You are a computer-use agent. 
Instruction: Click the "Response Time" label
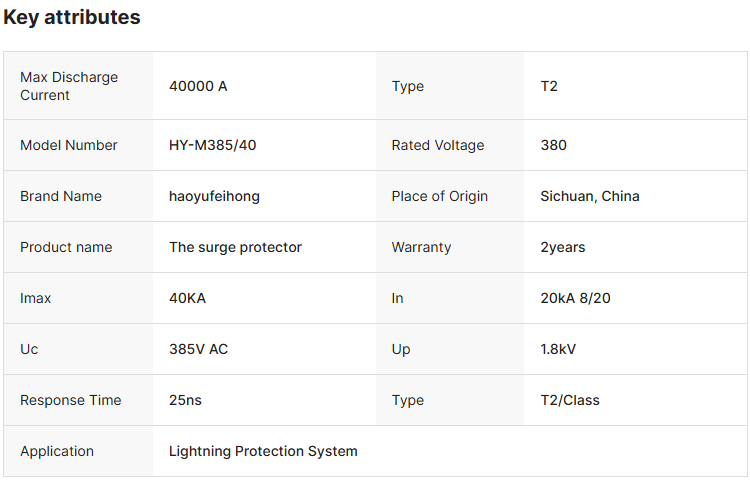point(70,400)
